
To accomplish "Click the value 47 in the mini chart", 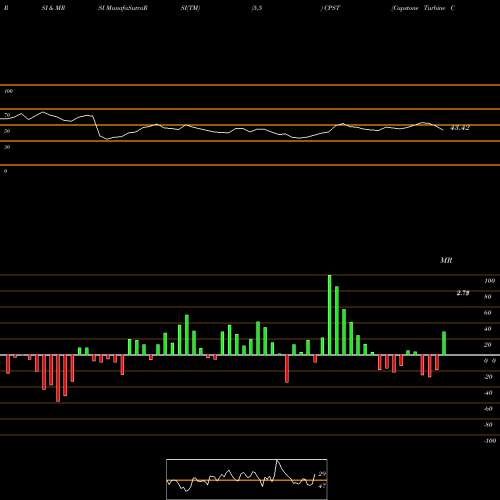I will (322, 486).
